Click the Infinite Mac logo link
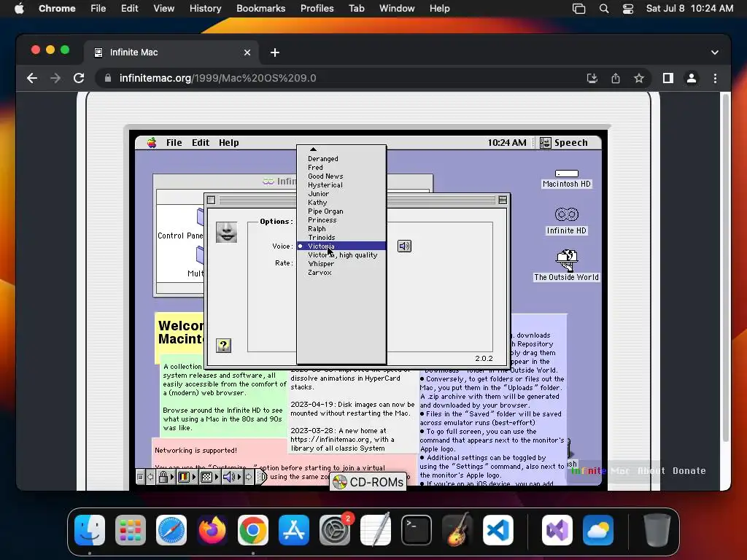This screenshot has width=747, height=560. pyautogui.click(x=600, y=471)
